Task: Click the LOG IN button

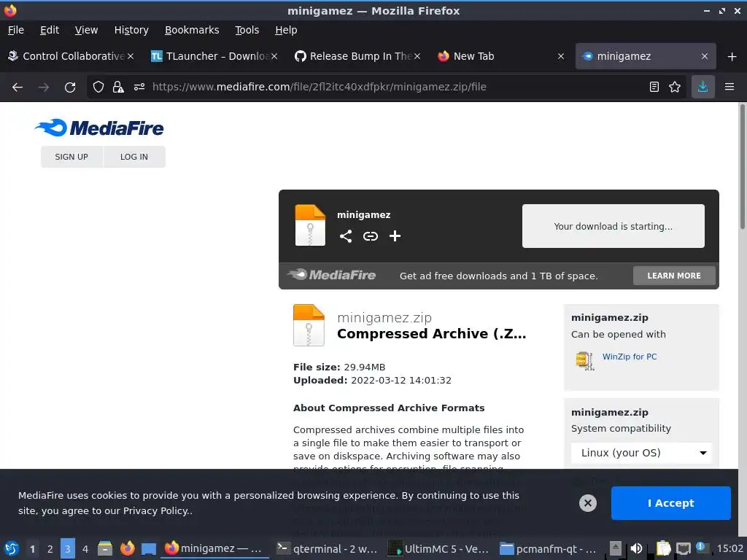Action: click(x=134, y=157)
